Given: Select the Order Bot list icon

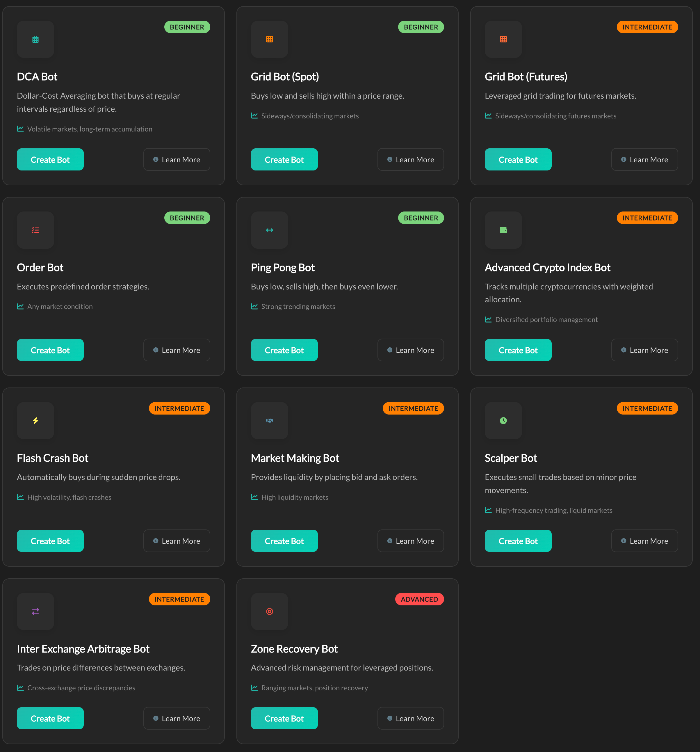Looking at the screenshot, I should point(35,230).
